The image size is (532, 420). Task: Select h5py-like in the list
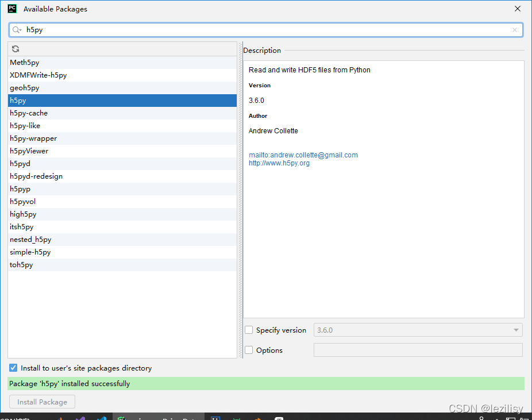[122, 125]
